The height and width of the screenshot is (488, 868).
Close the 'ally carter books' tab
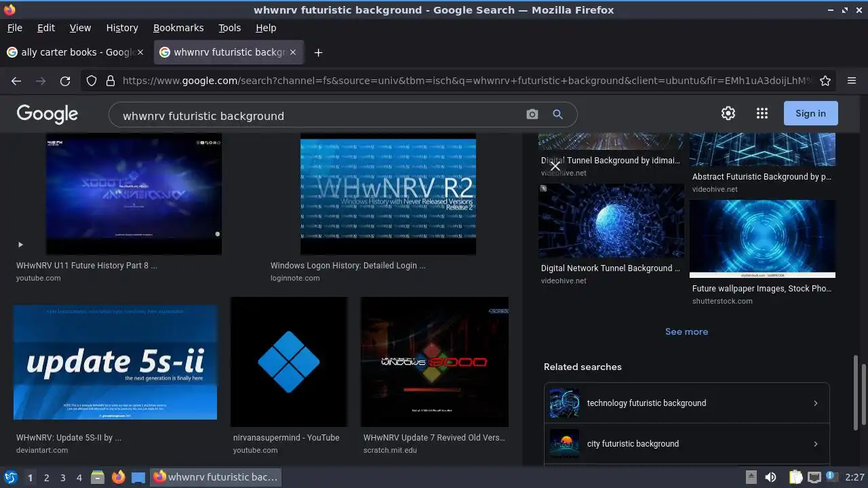point(140,52)
